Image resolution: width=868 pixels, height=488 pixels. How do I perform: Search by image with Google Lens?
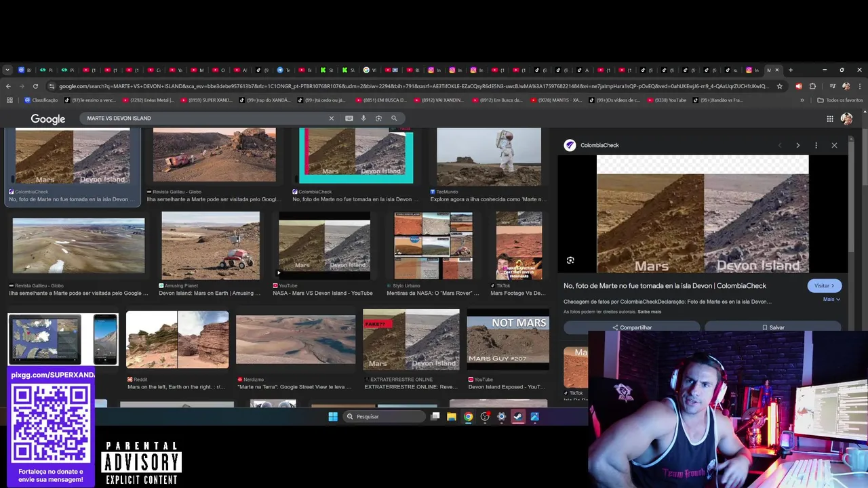click(378, 118)
